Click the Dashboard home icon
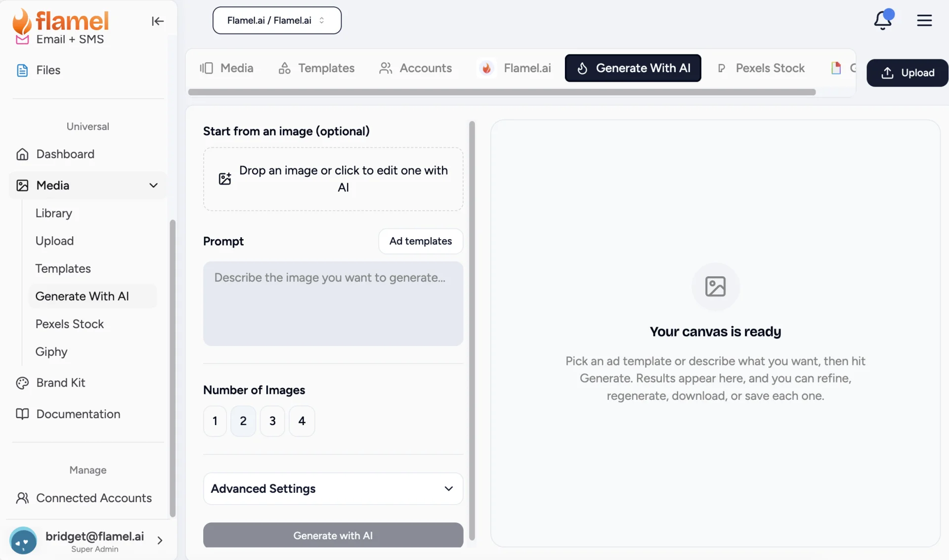The image size is (949, 560). [x=22, y=154]
